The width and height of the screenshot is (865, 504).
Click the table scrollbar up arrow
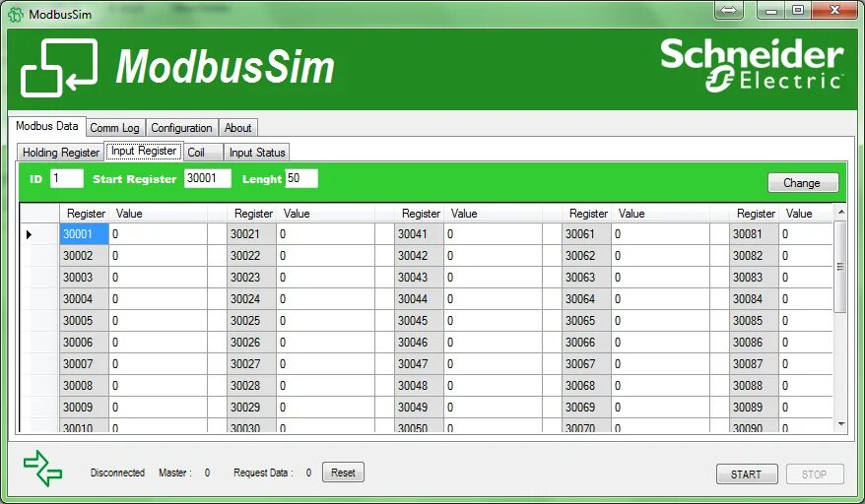(x=840, y=213)
